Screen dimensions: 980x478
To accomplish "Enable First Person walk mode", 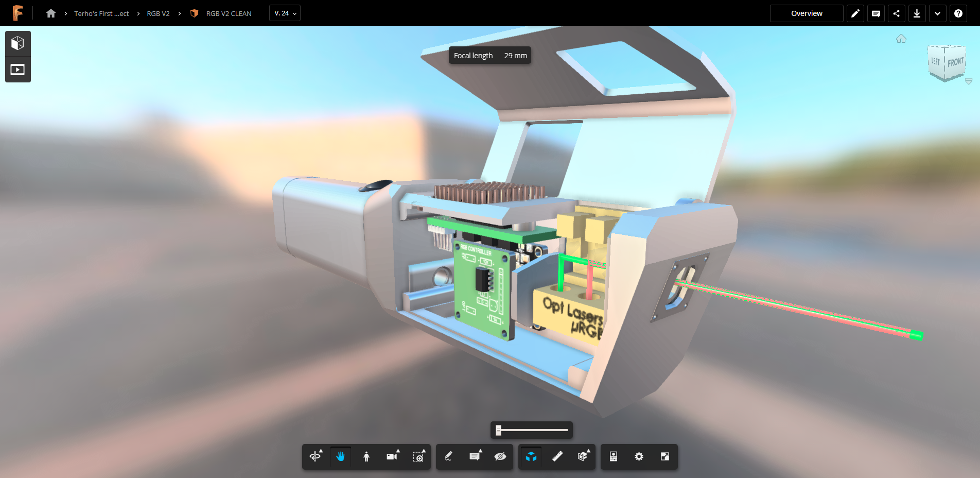I will [366, 456].
